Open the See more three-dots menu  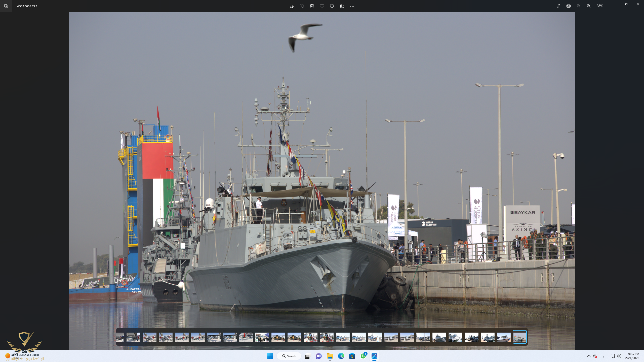click(352, 6)
